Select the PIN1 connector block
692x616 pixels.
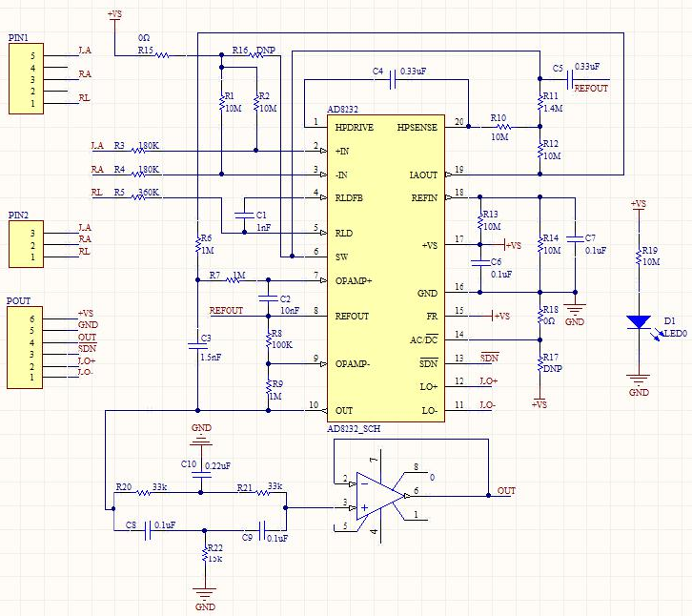[x=26, y=78]
